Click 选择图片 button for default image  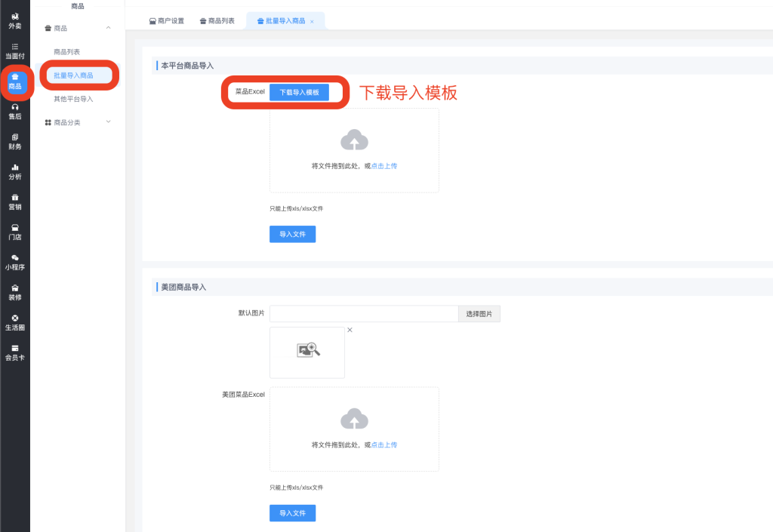click(479, 314)
